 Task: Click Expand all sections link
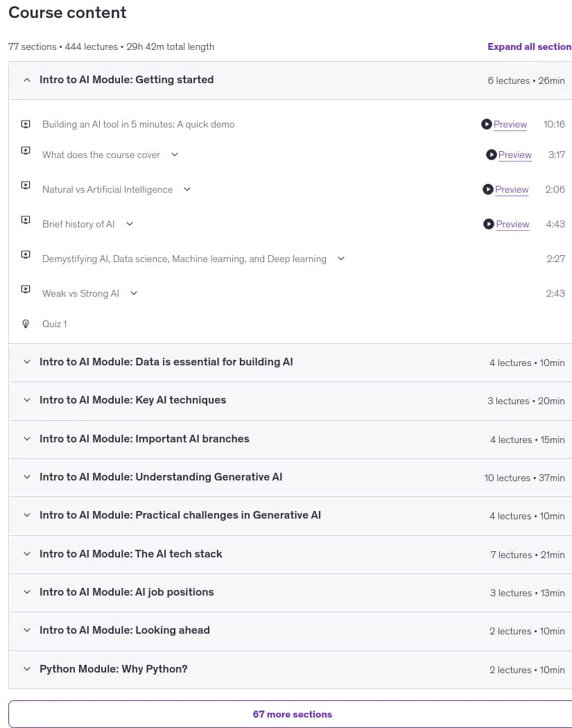(x=529, y=46)
